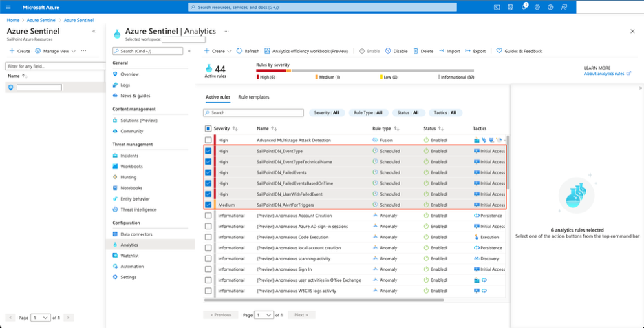Switch to Active rules tab

[x=218, y=97]
